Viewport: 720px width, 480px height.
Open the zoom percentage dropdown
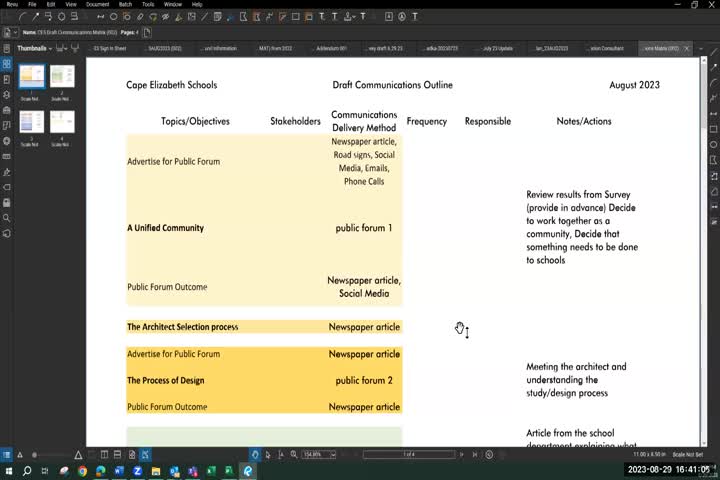pyautogui.click(x=333, y=455)
